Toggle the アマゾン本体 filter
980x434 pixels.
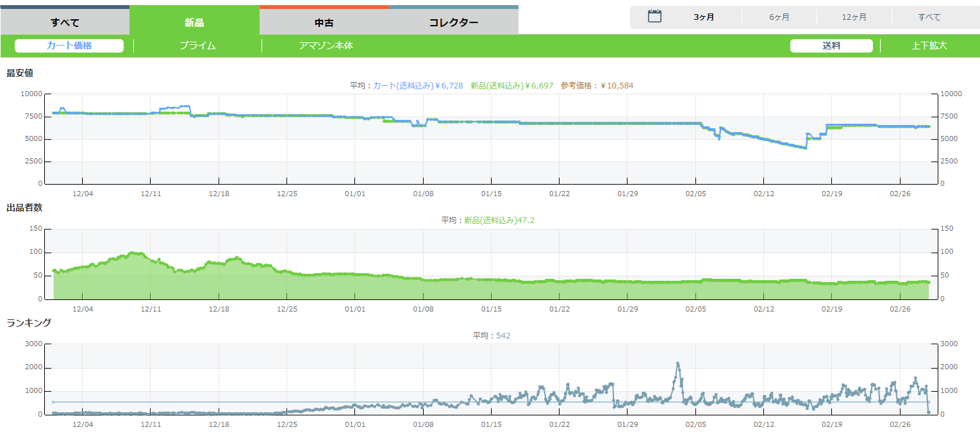click(326, 46)
